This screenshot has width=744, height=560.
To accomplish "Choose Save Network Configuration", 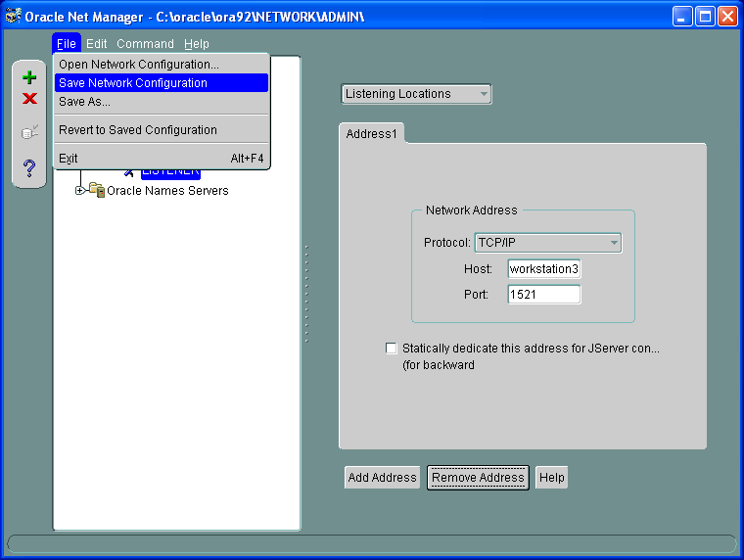I will (162, 82).
